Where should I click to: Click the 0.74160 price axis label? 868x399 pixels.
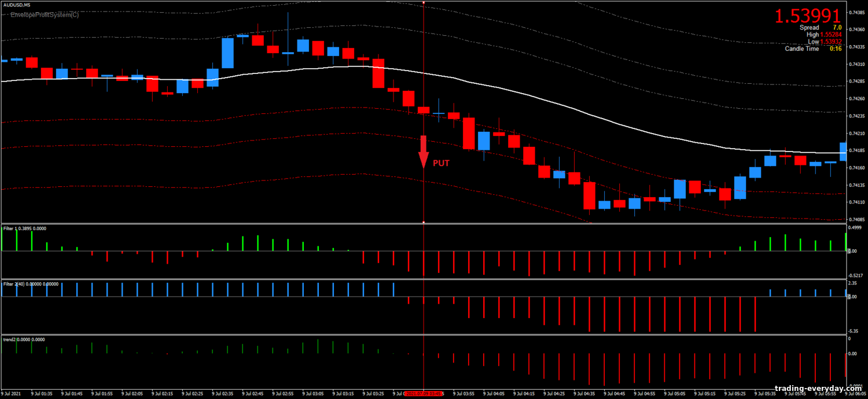857,168
